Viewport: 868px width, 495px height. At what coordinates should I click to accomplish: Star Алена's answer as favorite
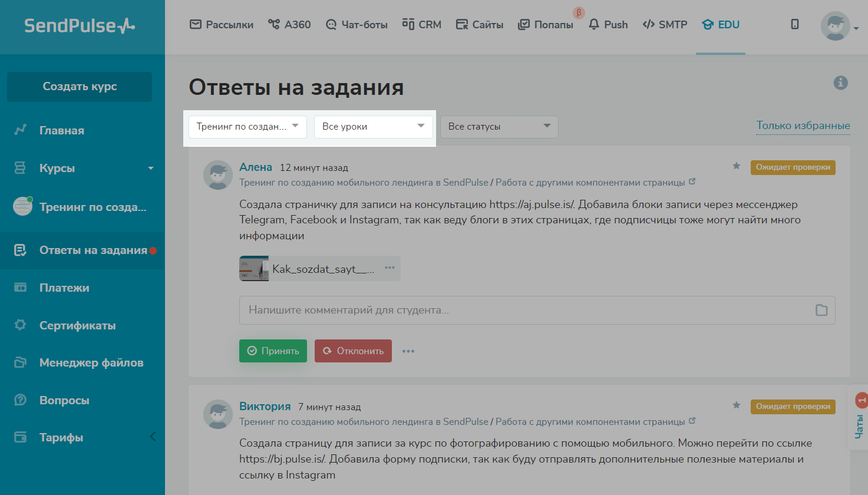(736, 166)
